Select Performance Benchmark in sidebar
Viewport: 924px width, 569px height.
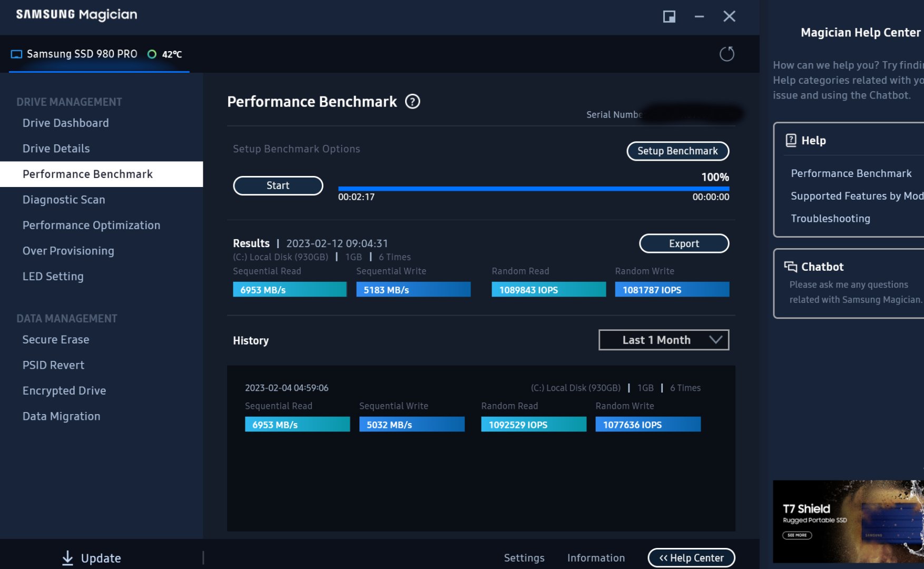point(101,174)
